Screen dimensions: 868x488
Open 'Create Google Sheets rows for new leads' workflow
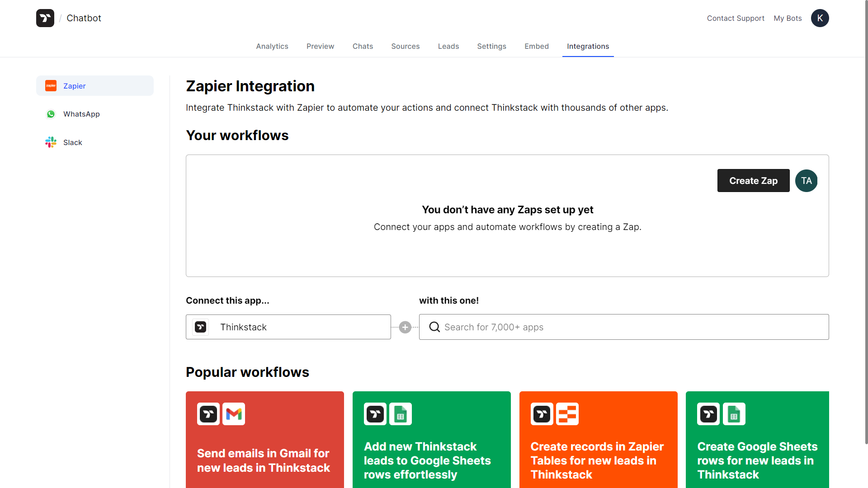758,440
